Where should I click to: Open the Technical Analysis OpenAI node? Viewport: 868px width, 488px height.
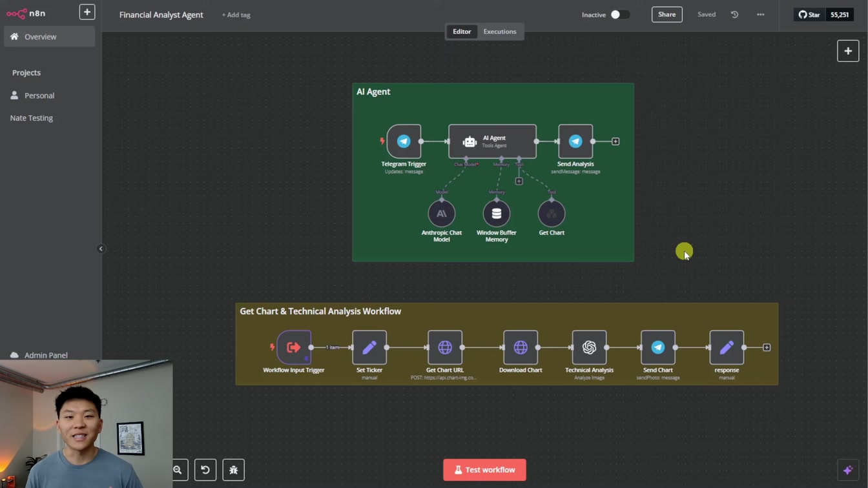coord(589,347)
